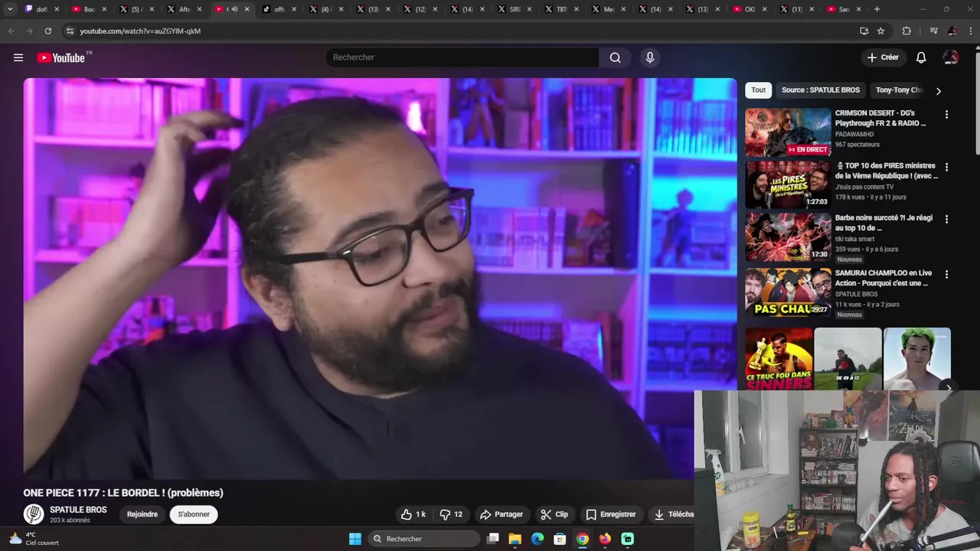The width and height of the screenshot is (980, 551).
Task: Select the Tout filter chip
Action: click(x=758, y=90)
